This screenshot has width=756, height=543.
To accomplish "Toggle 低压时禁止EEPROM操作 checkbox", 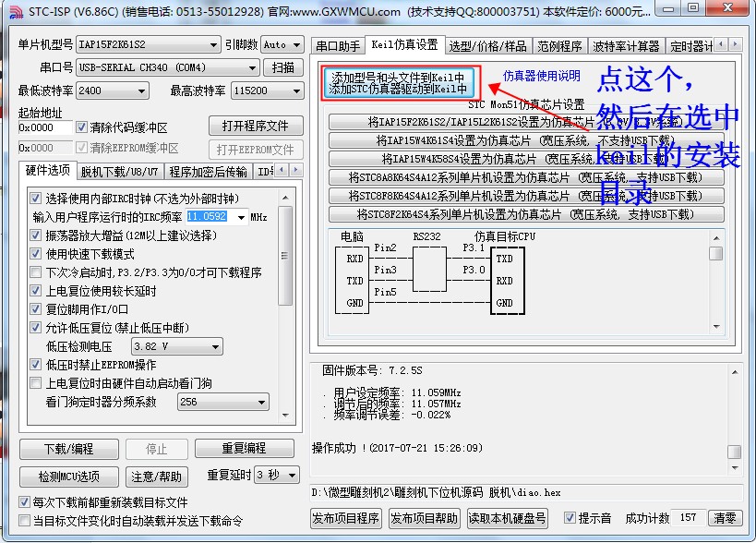I will (35, 365).
